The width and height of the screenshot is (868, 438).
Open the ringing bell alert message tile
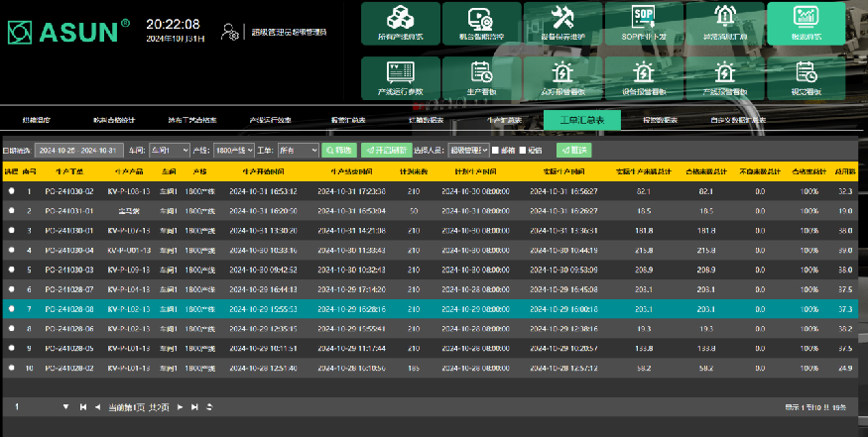click(725, 24)
